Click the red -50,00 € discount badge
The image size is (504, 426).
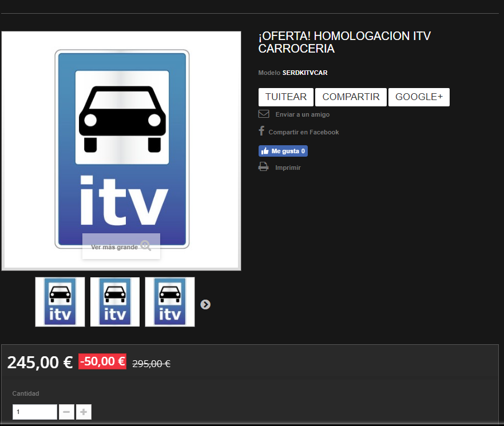pos(102,361)
